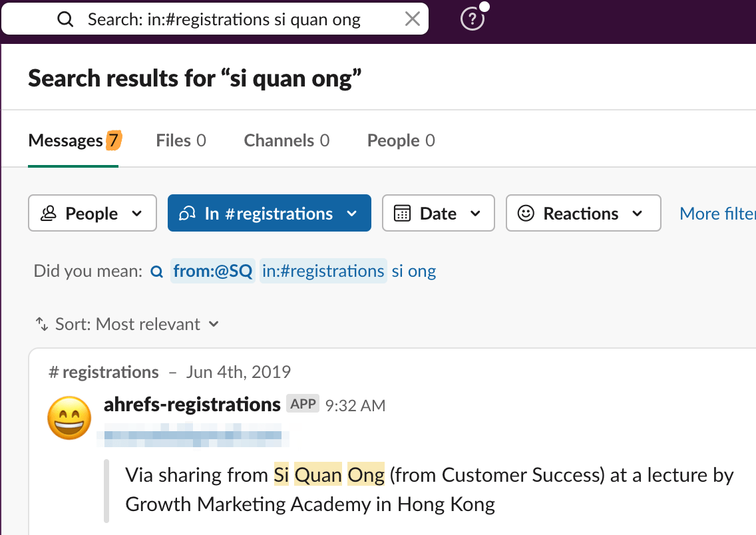Expand the Reactions filter dropdown
The width and height of the screenshot is (756, 535).
[583, 214]
